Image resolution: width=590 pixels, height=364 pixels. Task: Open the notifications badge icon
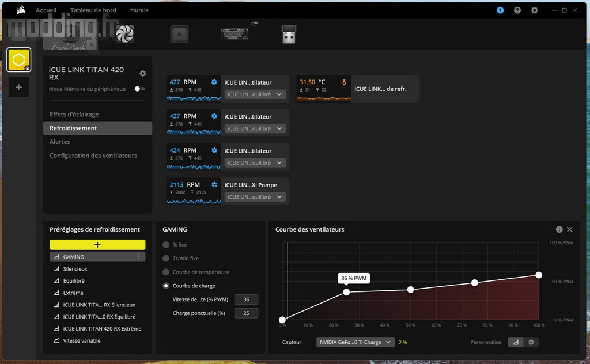pyautogui.click(x=500, y=10)
